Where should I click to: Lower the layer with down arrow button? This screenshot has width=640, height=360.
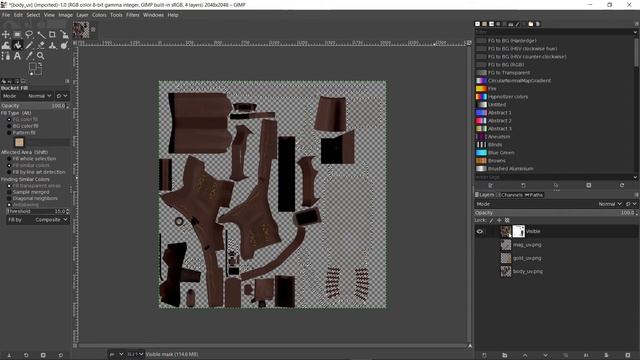(545, 356)
